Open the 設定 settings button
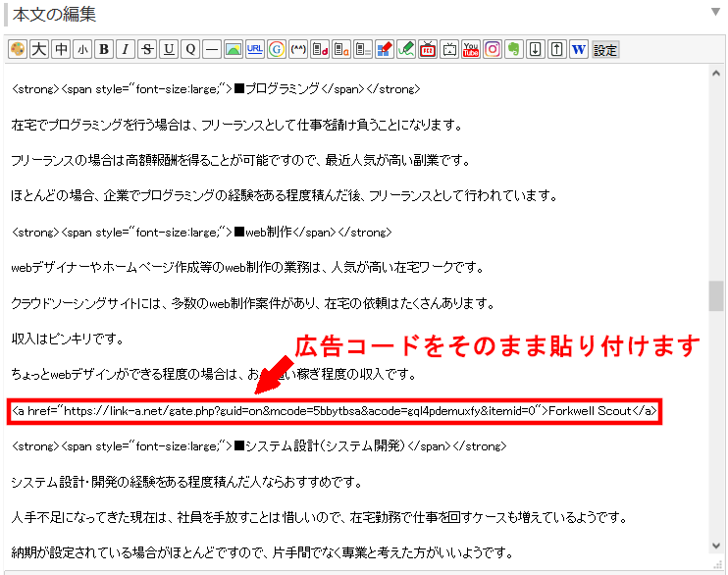Viewport: 728px width, 575px height. pyautogui.click(x=605, y=49)
